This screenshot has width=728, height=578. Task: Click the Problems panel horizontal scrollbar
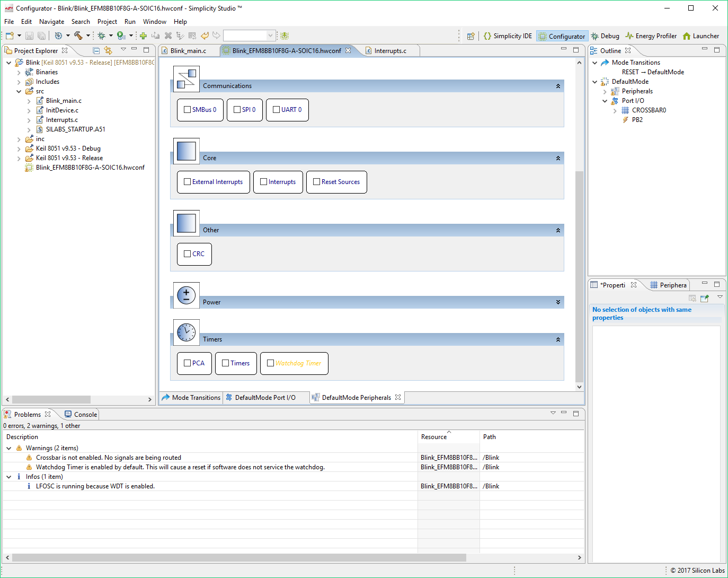(x=238, y=558)
